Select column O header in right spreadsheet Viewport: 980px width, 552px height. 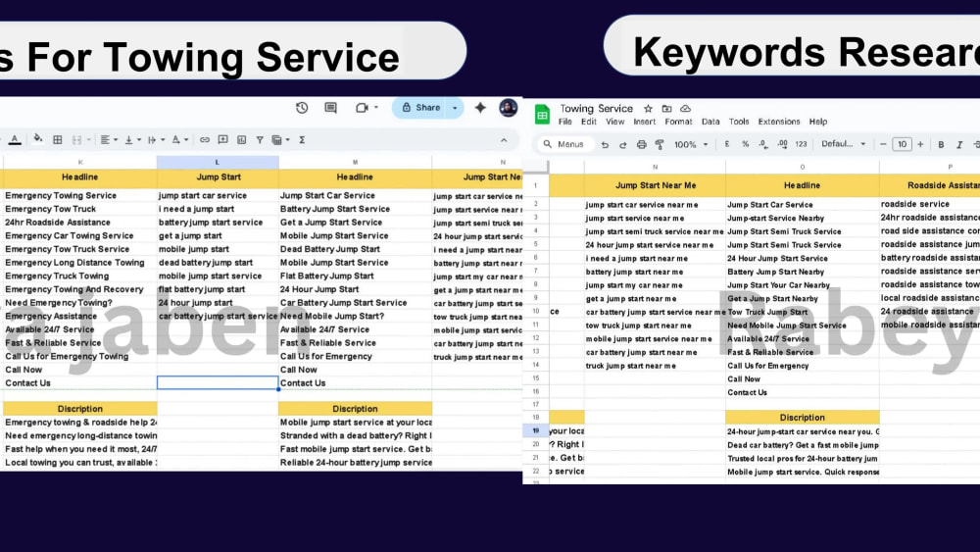pos(803,167)
